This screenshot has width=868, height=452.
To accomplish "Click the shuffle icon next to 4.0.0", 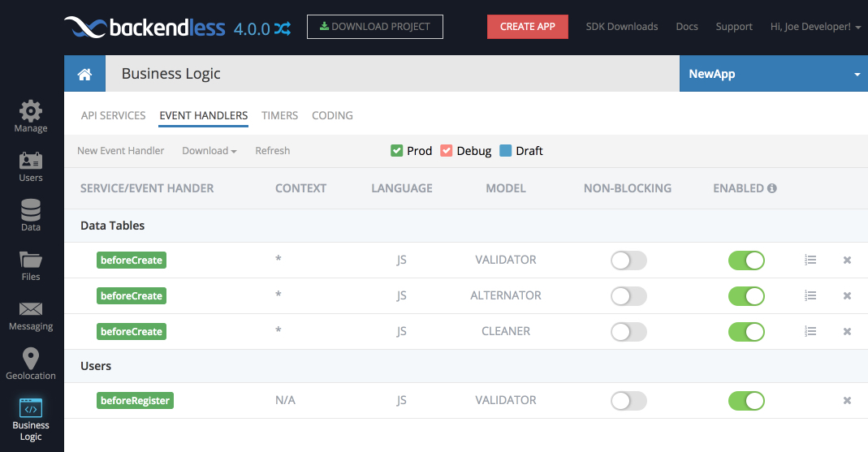I will (283, 28).
